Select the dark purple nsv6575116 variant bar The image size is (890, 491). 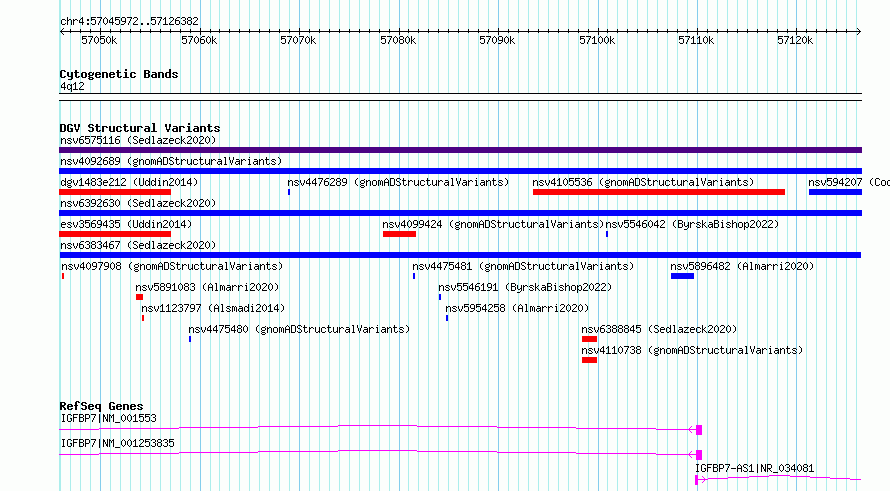tap(460, 150)
